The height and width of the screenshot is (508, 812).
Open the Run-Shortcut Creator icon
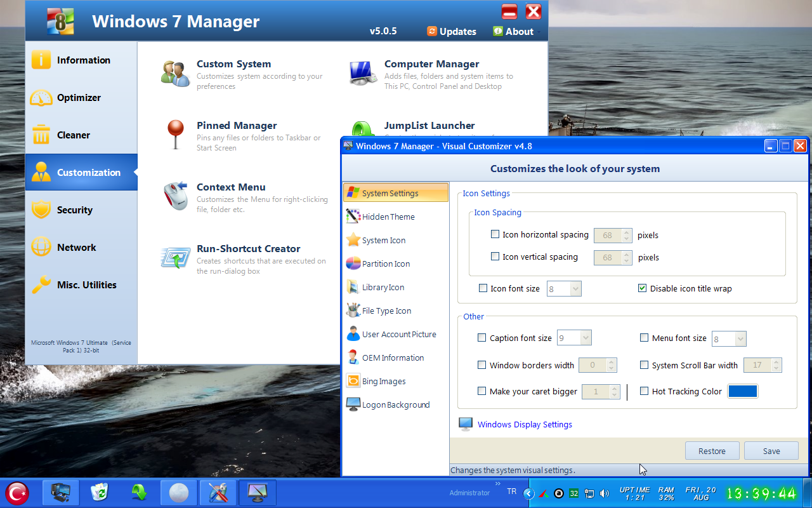click(176, 258)
